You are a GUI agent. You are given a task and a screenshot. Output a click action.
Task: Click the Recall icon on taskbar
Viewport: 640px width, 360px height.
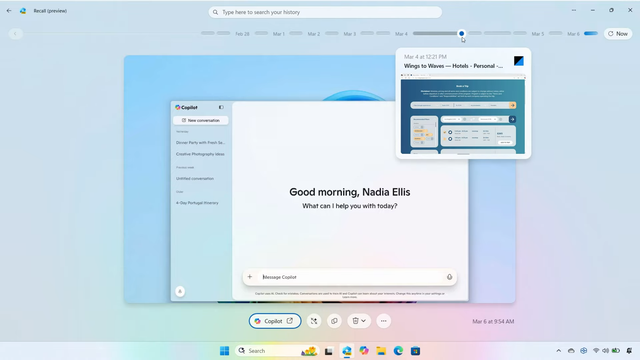(x=347, y=351)
